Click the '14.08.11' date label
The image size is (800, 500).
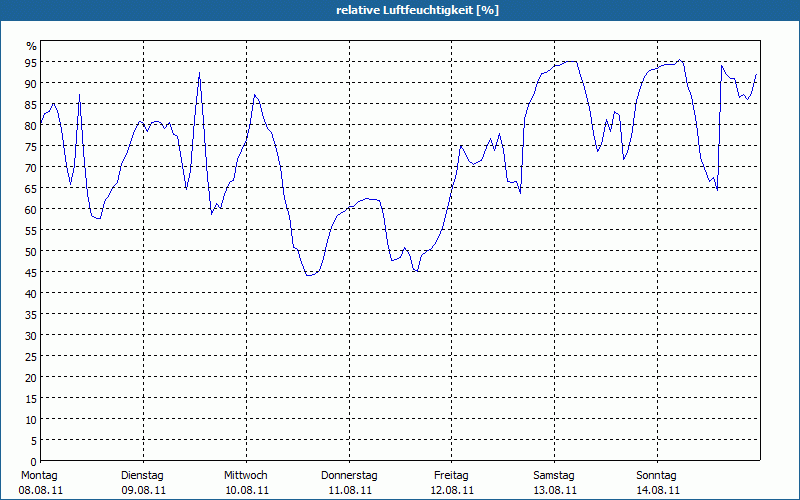658,491
